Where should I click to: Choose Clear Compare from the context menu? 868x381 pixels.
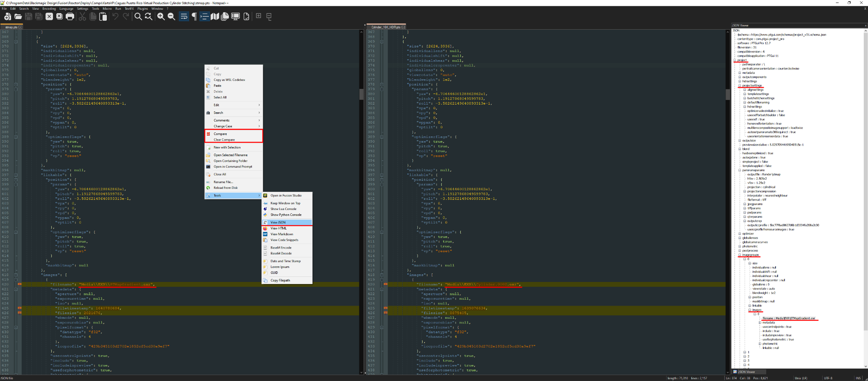click(234, 140)
